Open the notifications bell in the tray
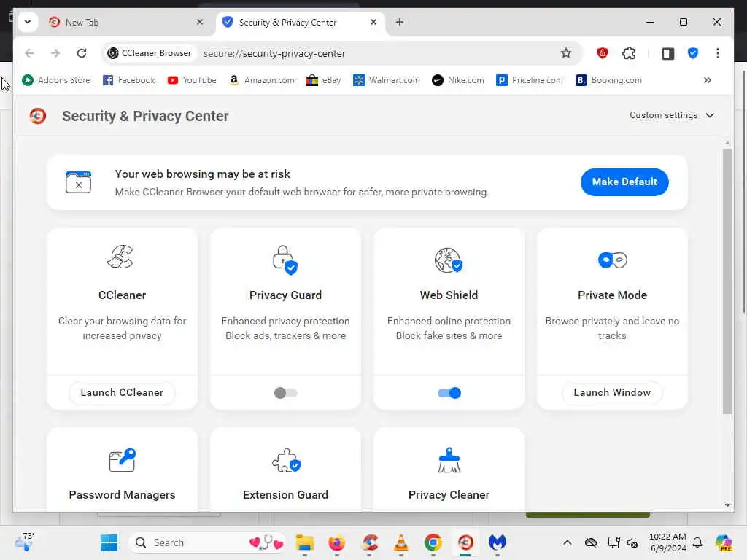 (x=697, y=542)
